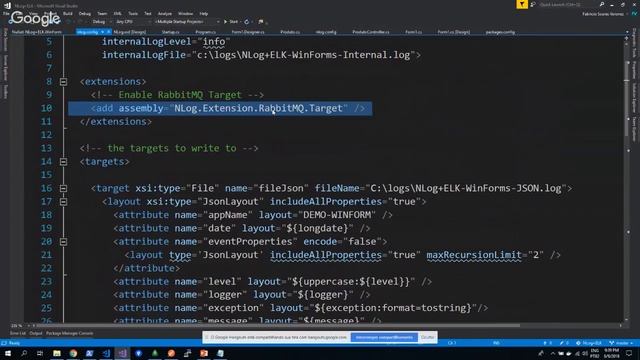Open the Test menu

click(x=148, y=13)
